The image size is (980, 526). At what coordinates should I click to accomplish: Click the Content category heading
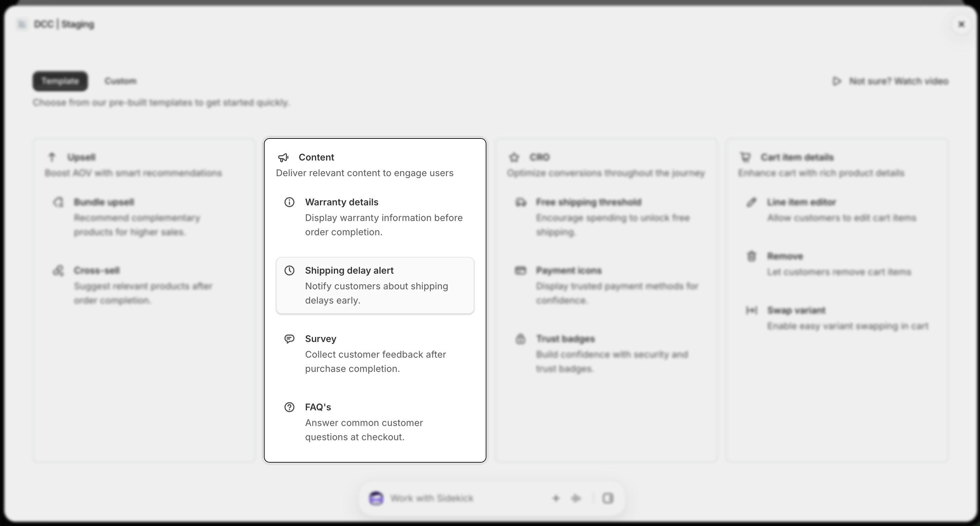point(316,157)
